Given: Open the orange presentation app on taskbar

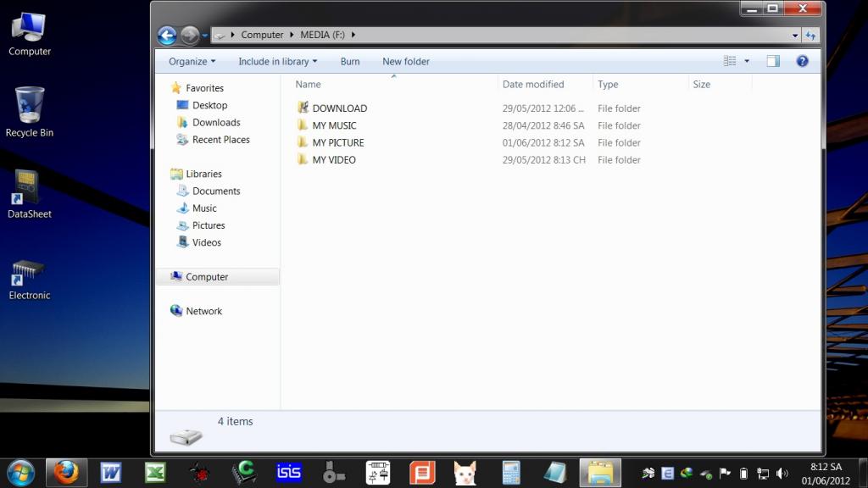Looking at the screenshot, I should [x=422, y=473].
